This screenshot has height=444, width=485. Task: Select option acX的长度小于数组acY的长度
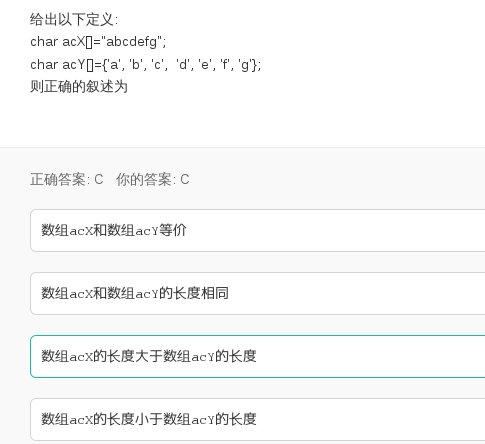click(258, 419)
